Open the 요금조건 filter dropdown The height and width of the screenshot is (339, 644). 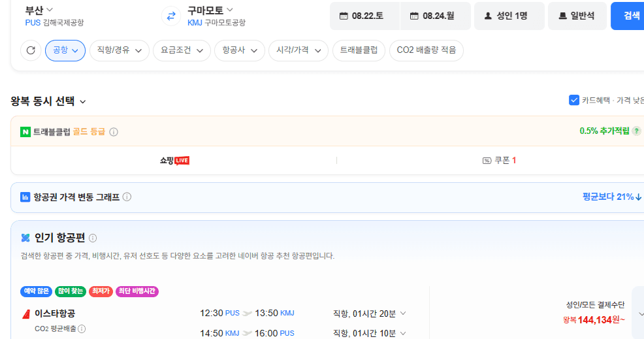[x=182, y=50]
